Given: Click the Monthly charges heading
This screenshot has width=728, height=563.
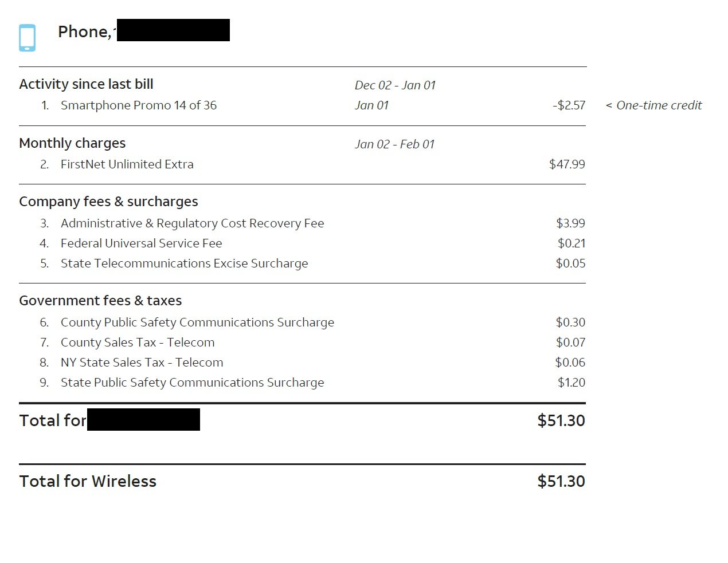Looking at the screenshot, I should [72, 143].
